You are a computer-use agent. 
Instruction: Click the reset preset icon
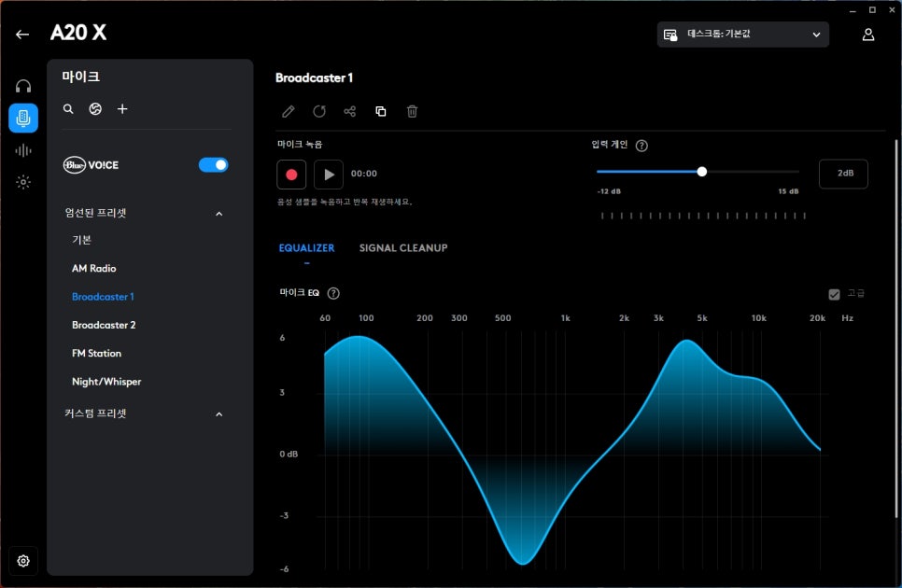pyautogui.click(x=319, y=112)
